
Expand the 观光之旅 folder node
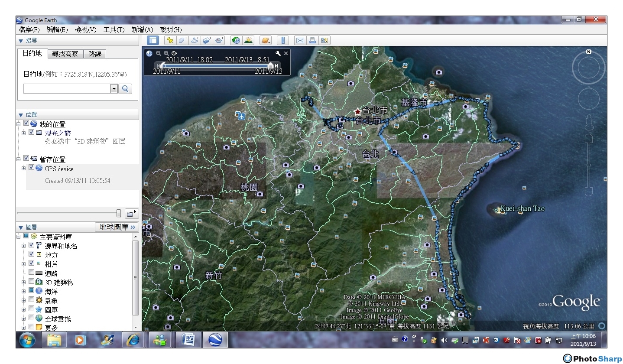[24, 133]
